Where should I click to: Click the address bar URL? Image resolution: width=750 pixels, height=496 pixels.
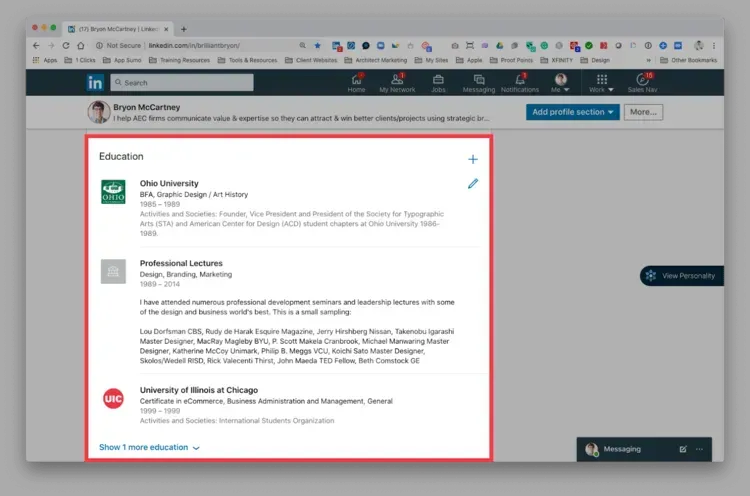click(194, 45)
